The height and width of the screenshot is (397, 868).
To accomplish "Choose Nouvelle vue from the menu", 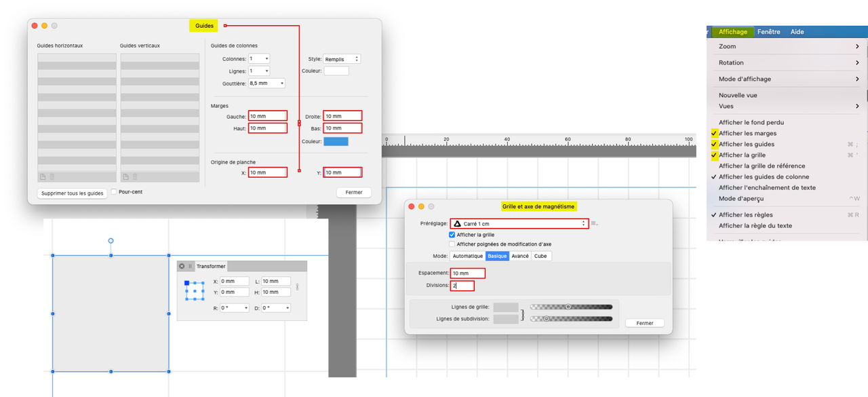I will tap(738, 95).
